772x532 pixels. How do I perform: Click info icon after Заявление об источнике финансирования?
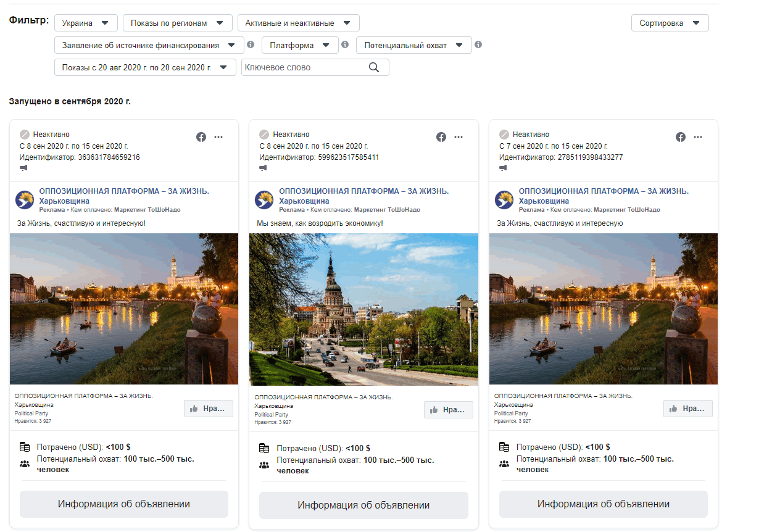[x=251, y=45]
